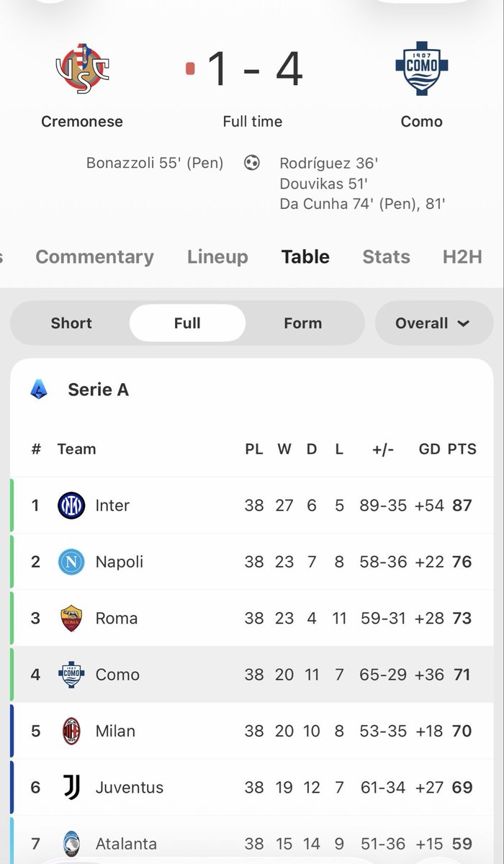The width and height of the screenshot is (504, 864).
Task: Switch table view to Form
Action: click(302, 323)
